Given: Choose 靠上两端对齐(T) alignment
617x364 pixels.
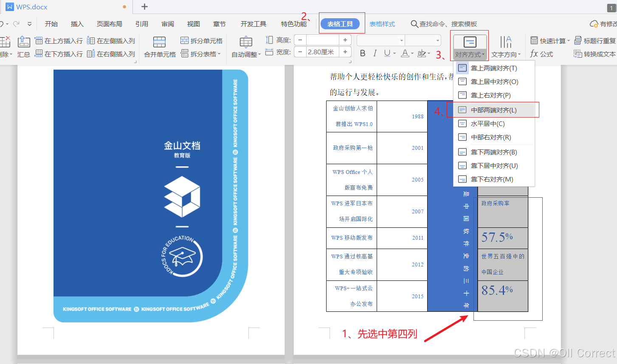Looking at the screenshot, I should click(494, 68).
